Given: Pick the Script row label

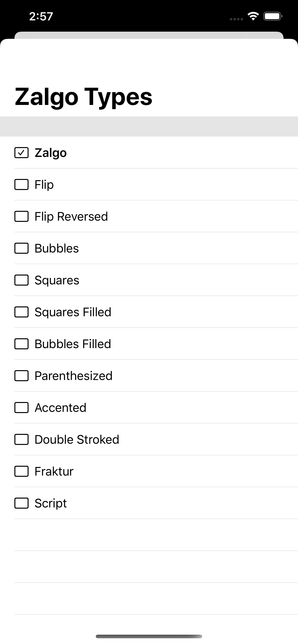Looking at the screenshot, I should (51, 503).
